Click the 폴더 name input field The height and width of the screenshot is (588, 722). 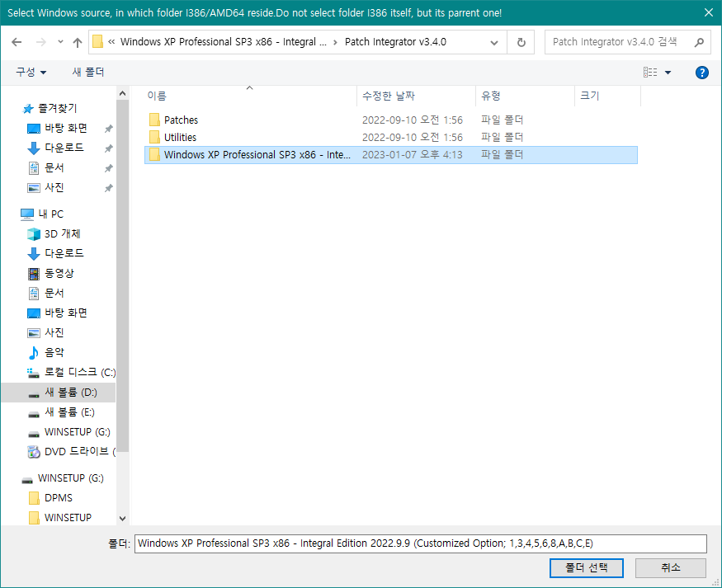click(x=420, y=543)
